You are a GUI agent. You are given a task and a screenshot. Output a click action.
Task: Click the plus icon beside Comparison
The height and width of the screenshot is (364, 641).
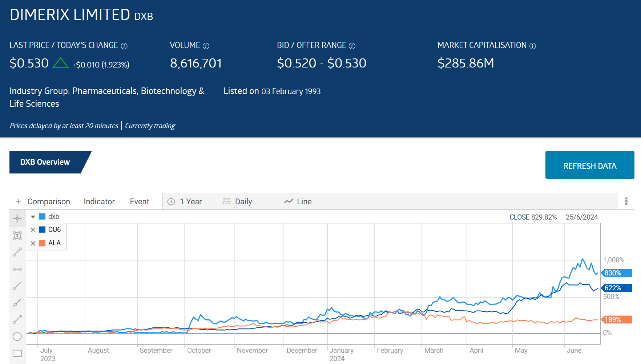(x=18, y=201)
